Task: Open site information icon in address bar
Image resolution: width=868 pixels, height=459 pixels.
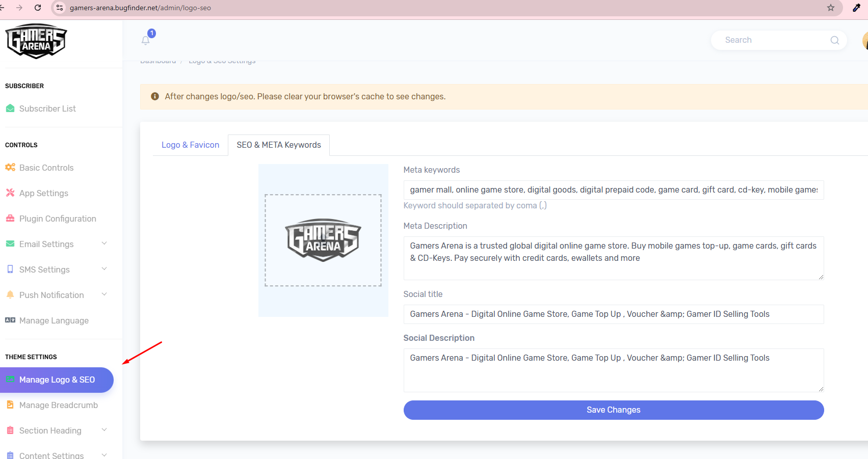Action: 60,8
